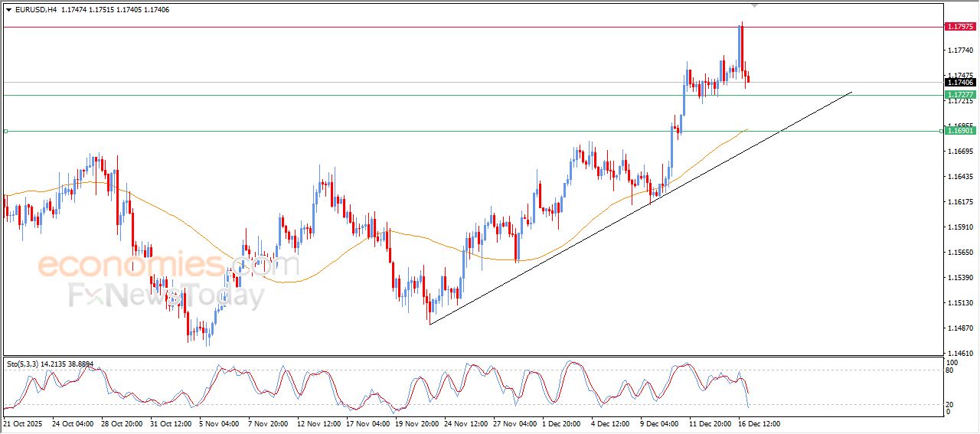Grab the right square handle of 1.16901 line
This screenshot has width=980, height=434.
(x=941, y=131)
